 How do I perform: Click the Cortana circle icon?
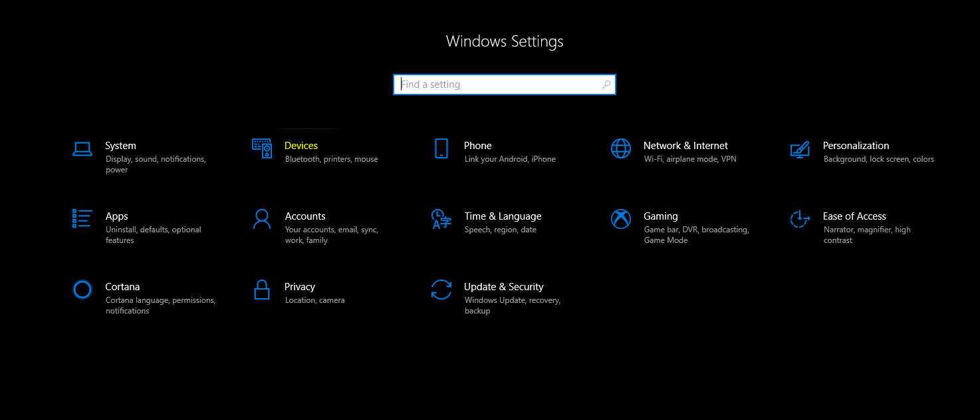tap(82, 290)
